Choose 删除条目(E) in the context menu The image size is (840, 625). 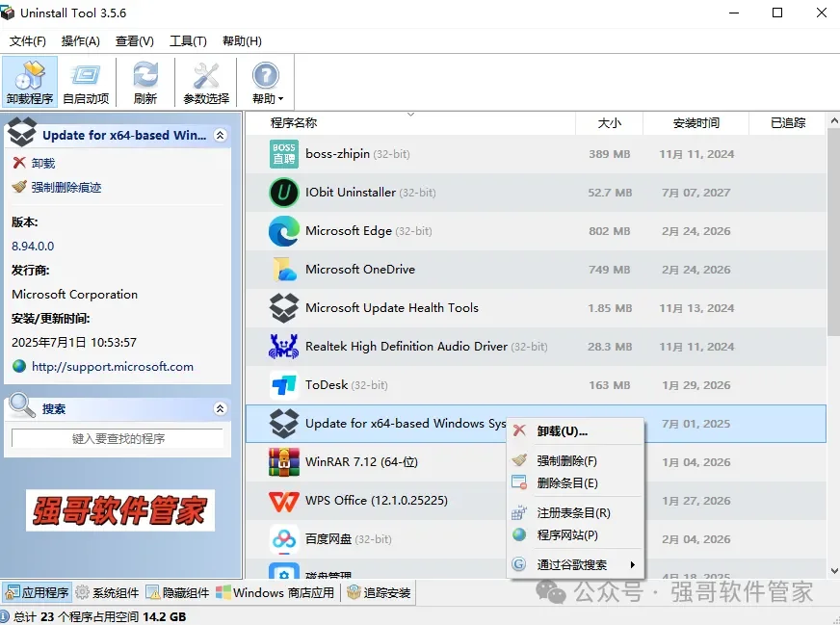(x=575, y=482)
